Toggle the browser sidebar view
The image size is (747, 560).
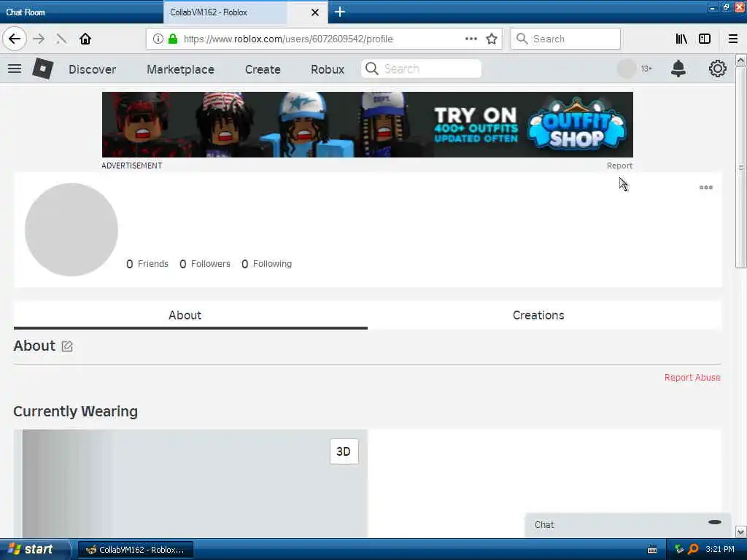pos(705,39)
